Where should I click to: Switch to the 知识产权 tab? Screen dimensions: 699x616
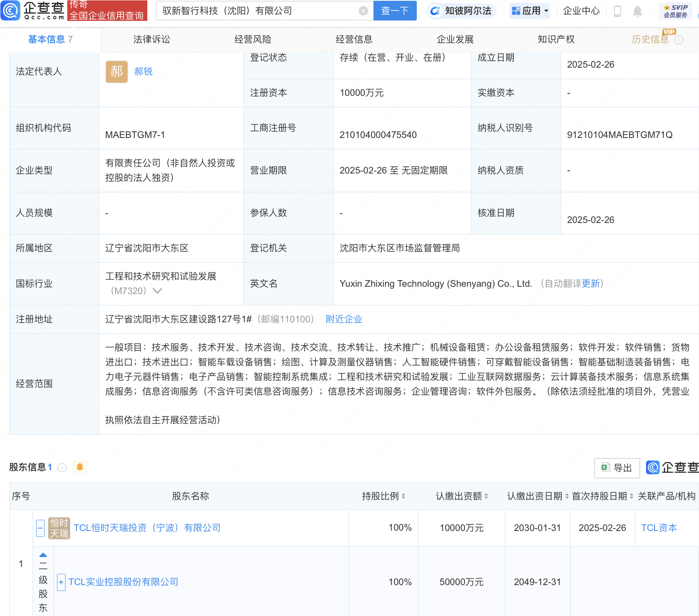tap(556, 39)
